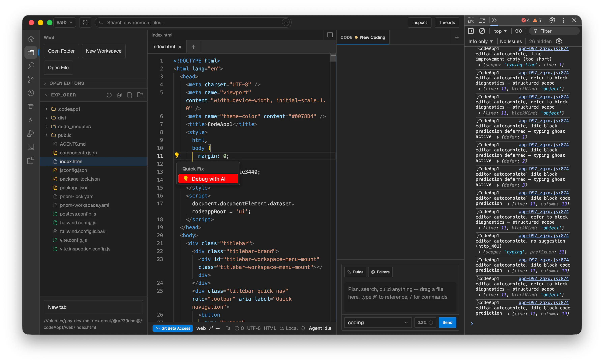
Task: Click the 0.2% context usage indicator
Action: (x=425, y=322)
